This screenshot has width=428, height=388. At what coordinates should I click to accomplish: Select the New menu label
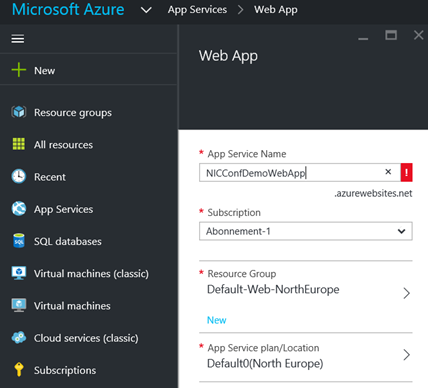(x=45, y=71)
